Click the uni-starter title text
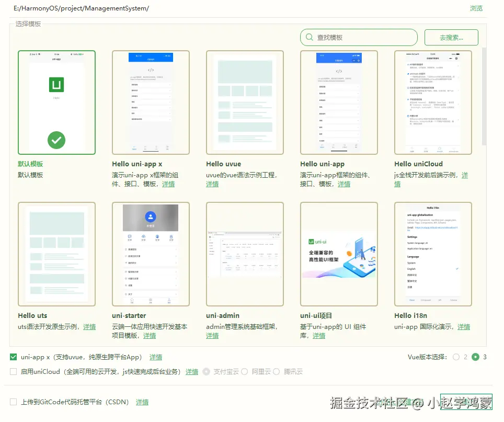The width and height of the screenshot is (504, 422). 129,316
